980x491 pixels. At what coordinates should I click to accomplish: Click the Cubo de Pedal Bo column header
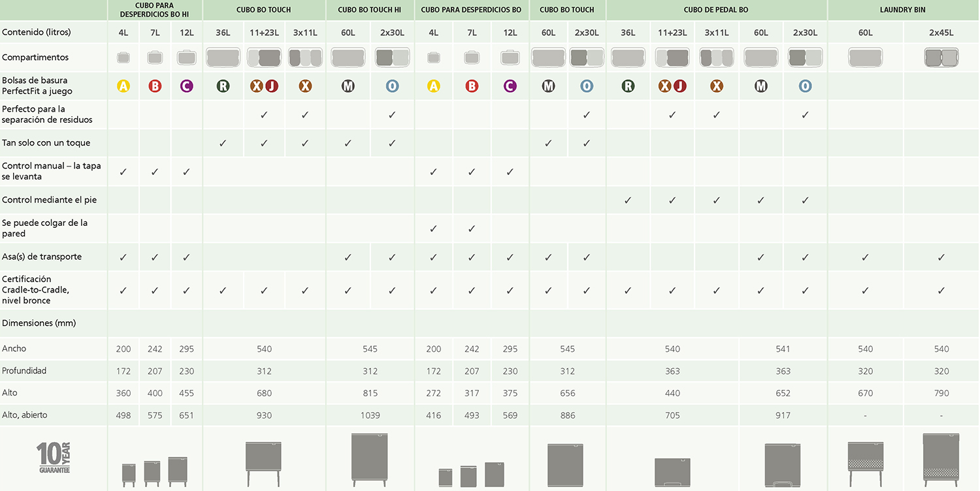pos(716,10)
